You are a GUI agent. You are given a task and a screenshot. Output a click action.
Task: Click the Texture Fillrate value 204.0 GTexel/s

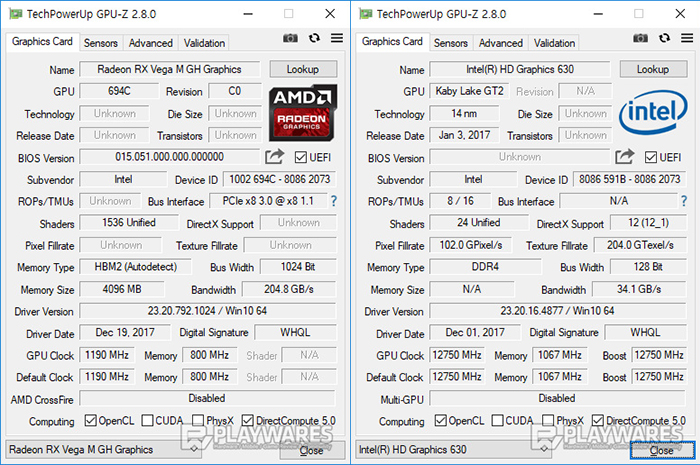640,245
